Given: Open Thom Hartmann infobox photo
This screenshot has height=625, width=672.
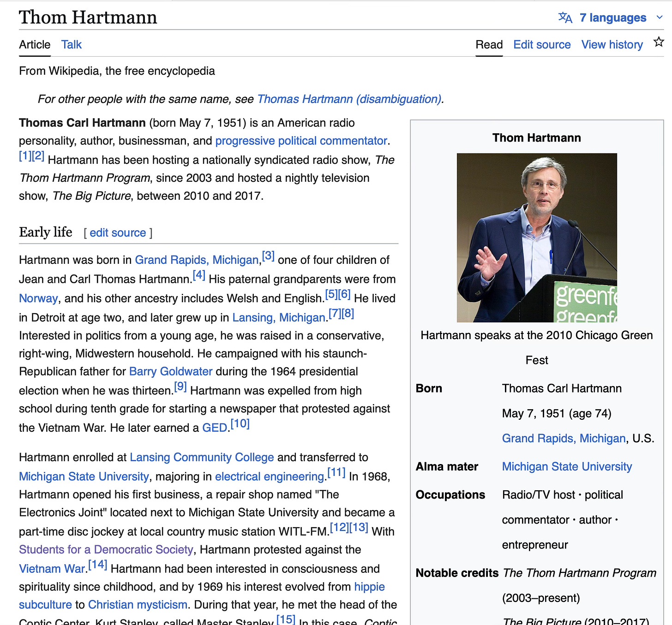Looking at the screenshot, I should [x=537, y=238].
